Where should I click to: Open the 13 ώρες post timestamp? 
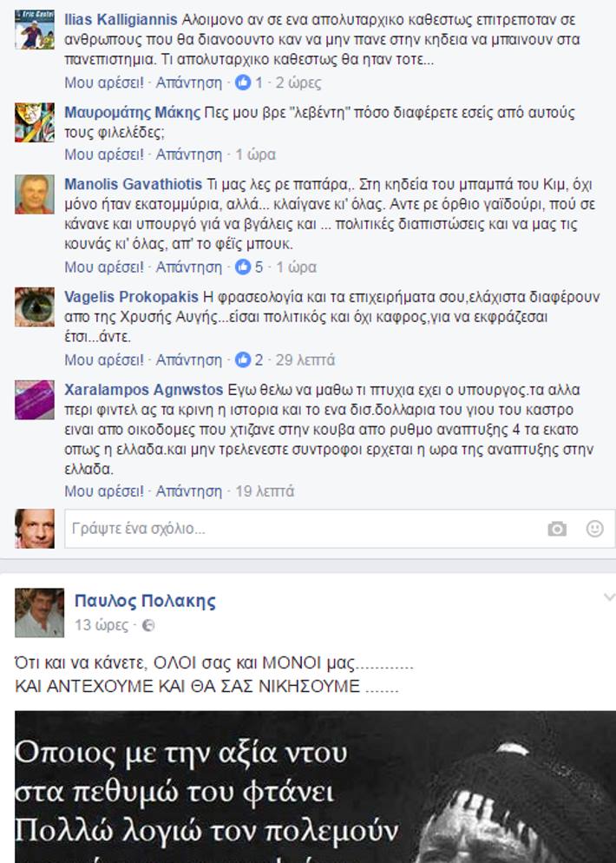coord(102,625)
